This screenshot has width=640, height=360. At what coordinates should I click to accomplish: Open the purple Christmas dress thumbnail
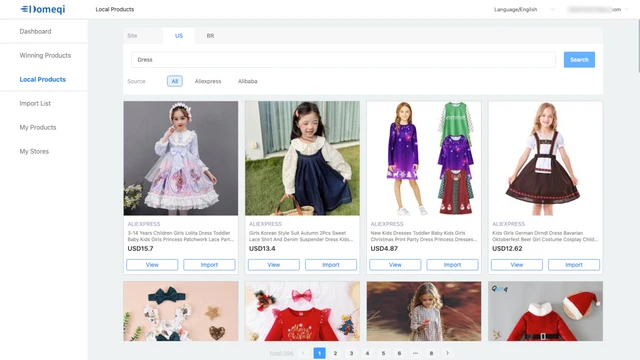[x=424, y=158]
